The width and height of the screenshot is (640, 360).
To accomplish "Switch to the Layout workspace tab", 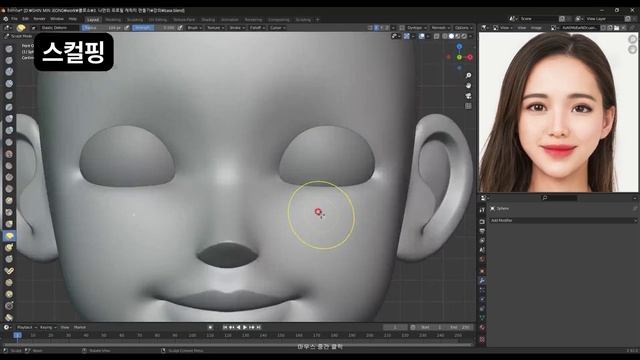I will click(x=93, y=20).
